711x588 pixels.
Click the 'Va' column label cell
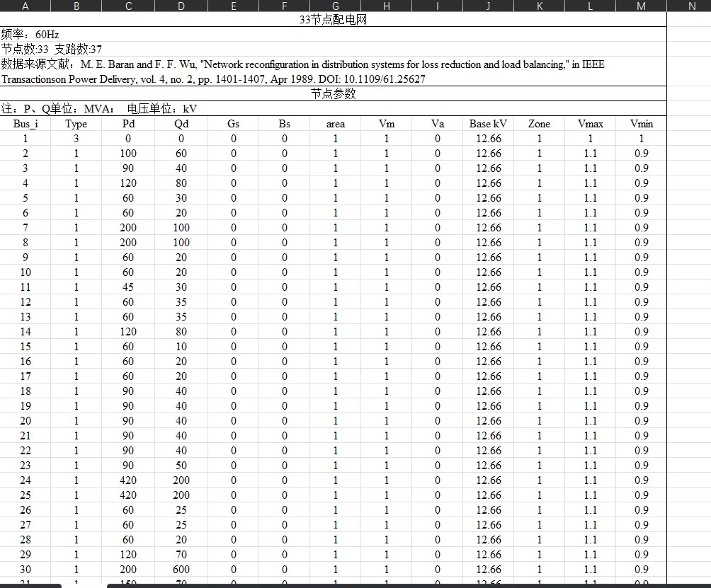click(x=438, y=124)
